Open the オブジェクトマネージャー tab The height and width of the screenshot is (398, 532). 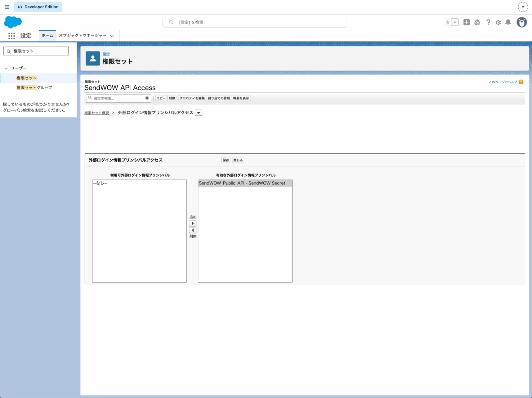tap(83, 36)
